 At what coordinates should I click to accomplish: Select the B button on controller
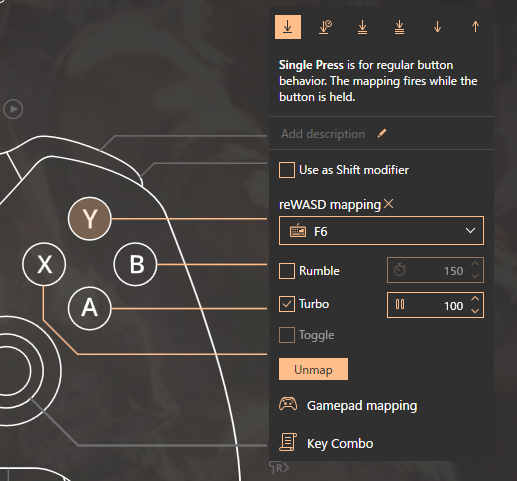135,264
